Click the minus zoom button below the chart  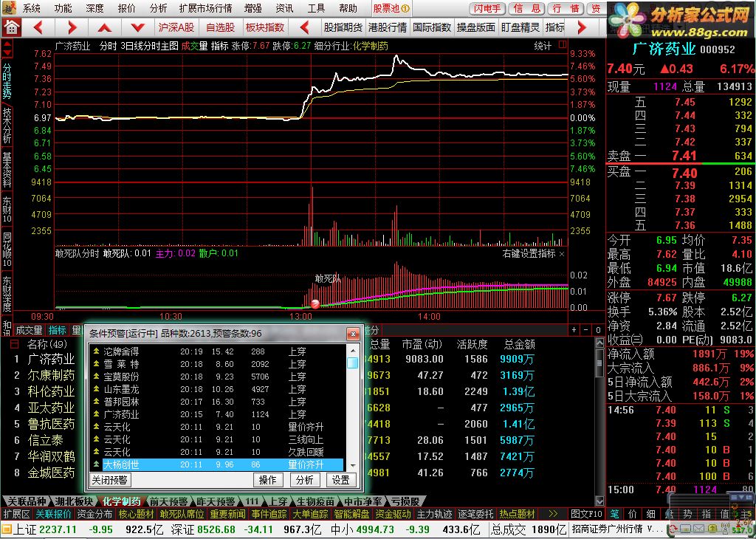coord(585,330)
